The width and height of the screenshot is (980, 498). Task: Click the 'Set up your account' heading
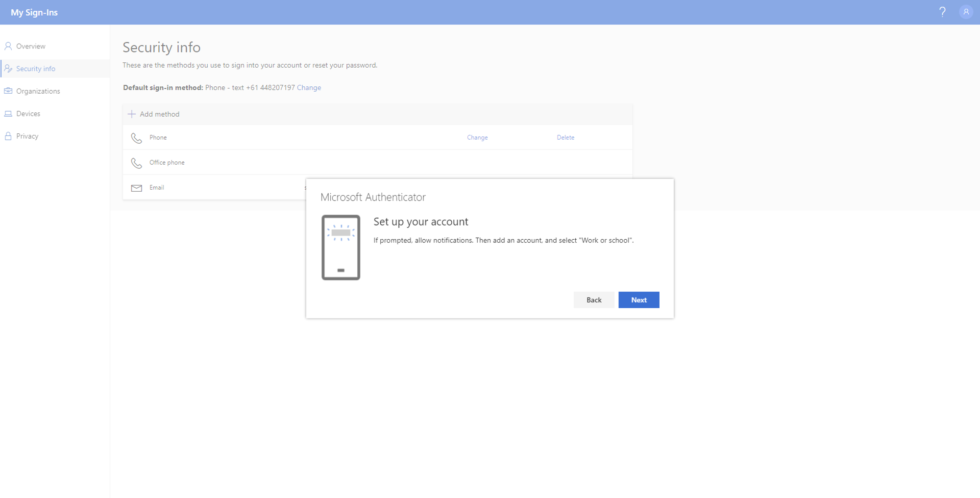pos(421,222)
